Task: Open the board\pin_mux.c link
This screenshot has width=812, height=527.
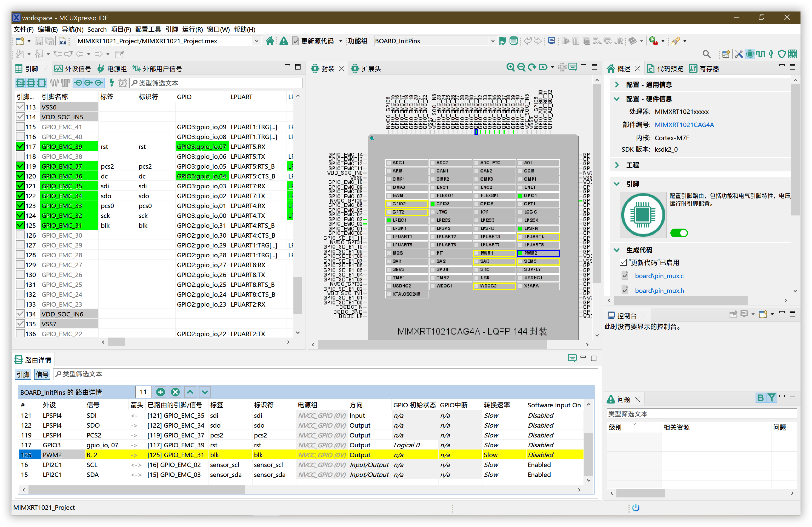Action: [x=659, y=276]
